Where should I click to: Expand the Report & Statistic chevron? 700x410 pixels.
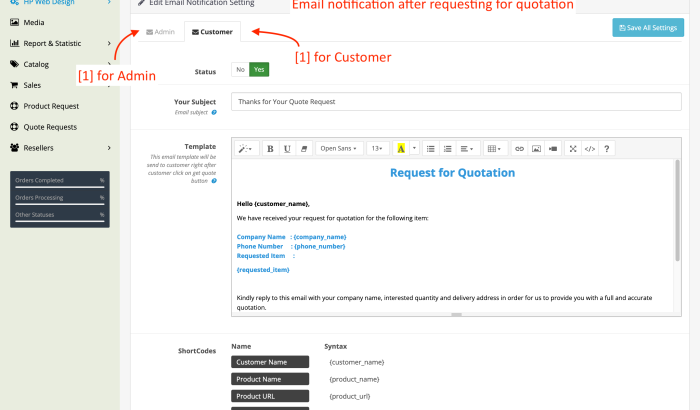click(x=109, y=43)
